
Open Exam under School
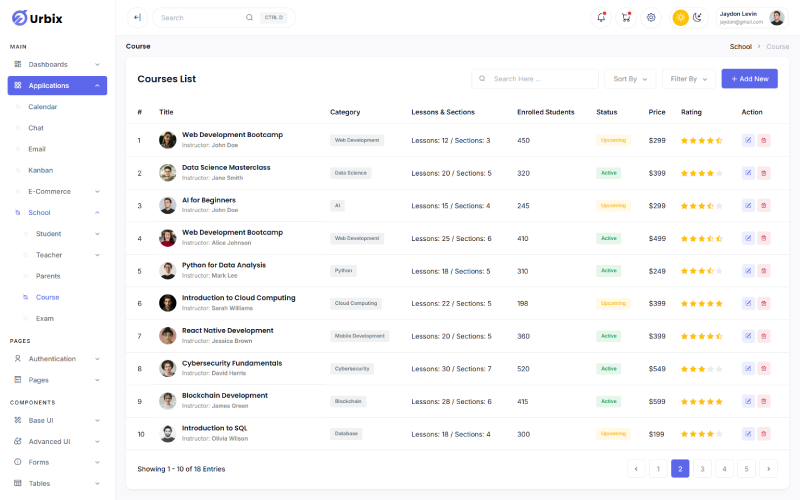coord(45,318)
